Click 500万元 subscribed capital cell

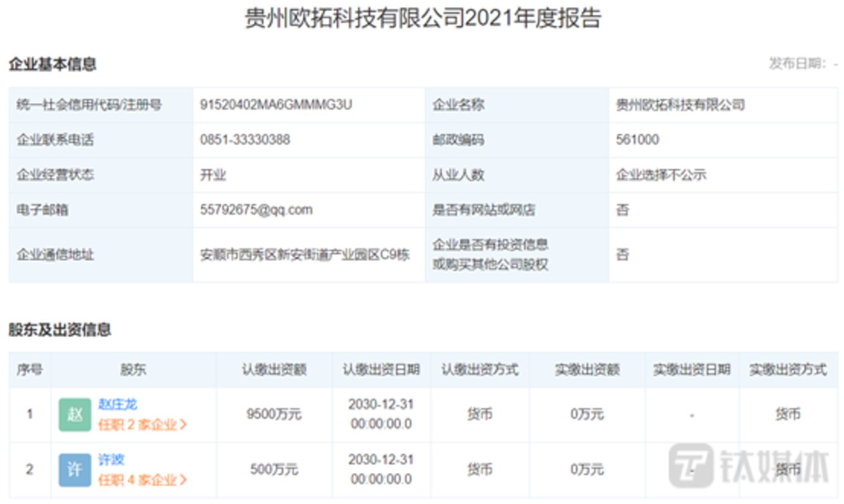point(274,470)
